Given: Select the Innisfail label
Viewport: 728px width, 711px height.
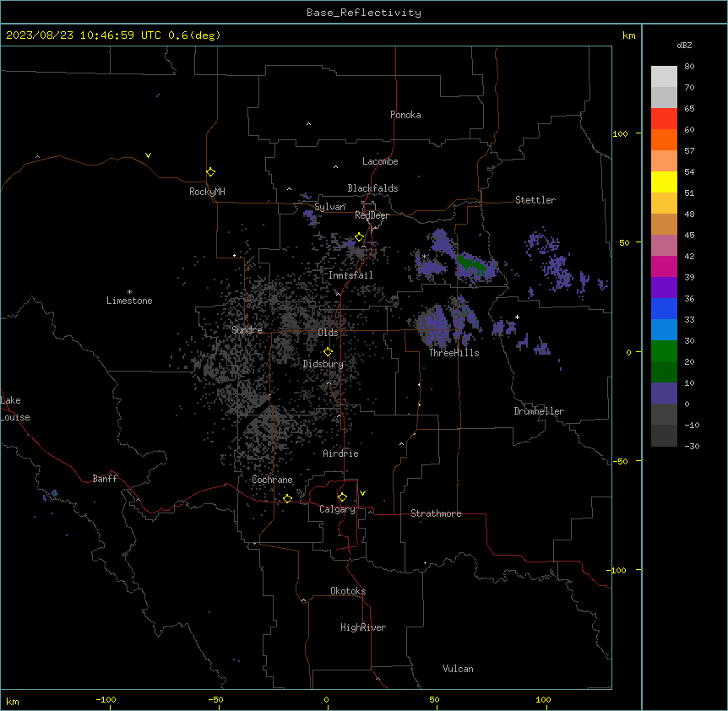Looking at the screenshot, I should point(350,275).
